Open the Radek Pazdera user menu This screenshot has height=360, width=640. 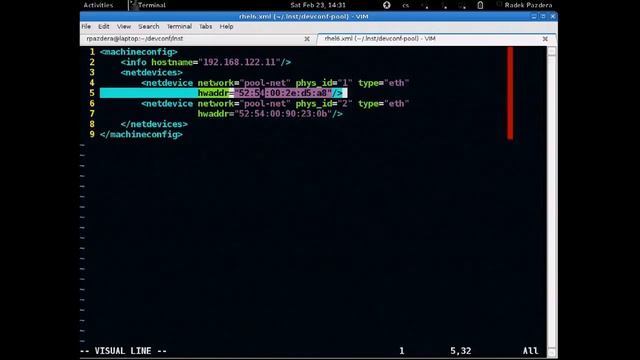point(528,5)
